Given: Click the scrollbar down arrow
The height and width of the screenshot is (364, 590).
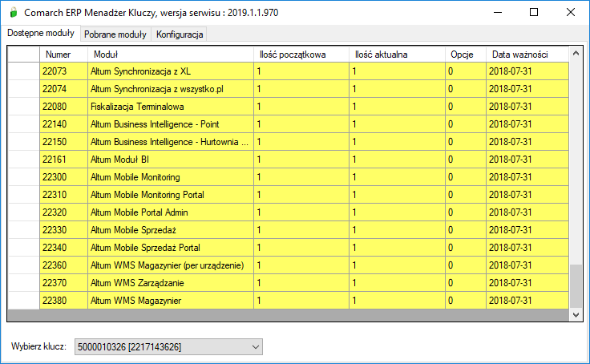Looking at the screenshot, I should tap(576, 314).
